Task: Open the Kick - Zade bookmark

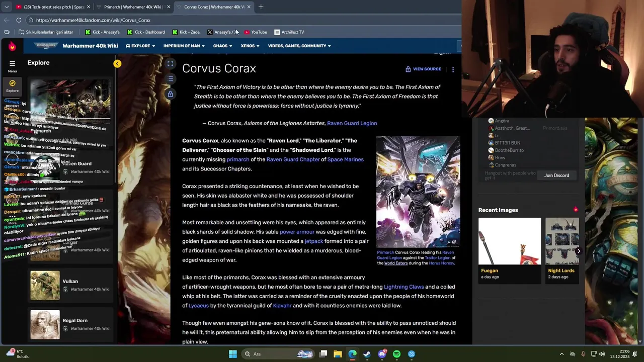Action: point(186,32)
